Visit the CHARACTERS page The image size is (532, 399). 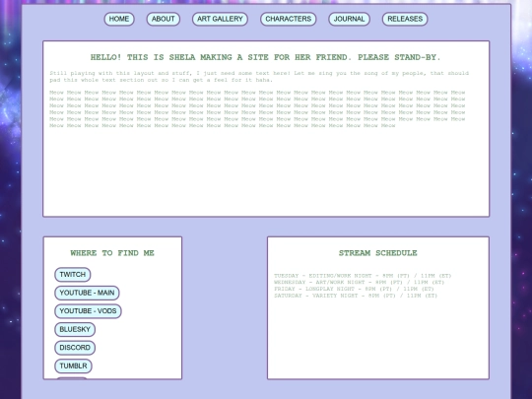click(x=288, y=19)
